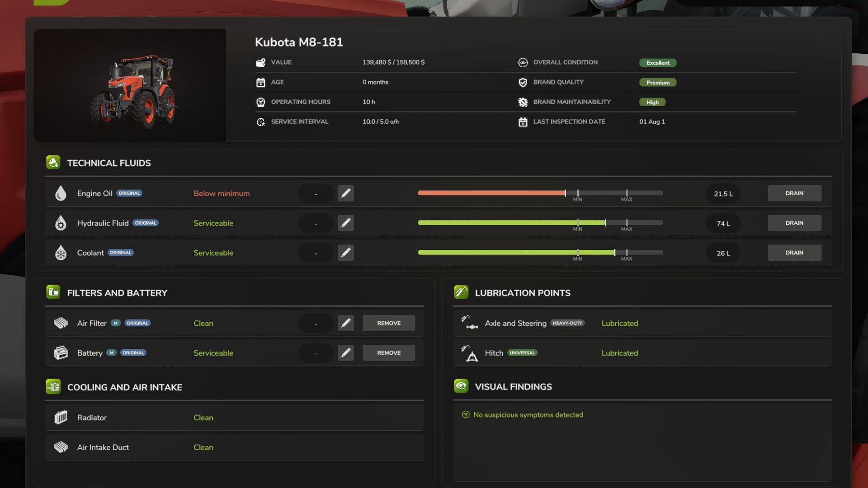The image size is (868, 488).
Task: Click the pencil edit icon for Hydraulic Fluid
Action: pos(346,223)
